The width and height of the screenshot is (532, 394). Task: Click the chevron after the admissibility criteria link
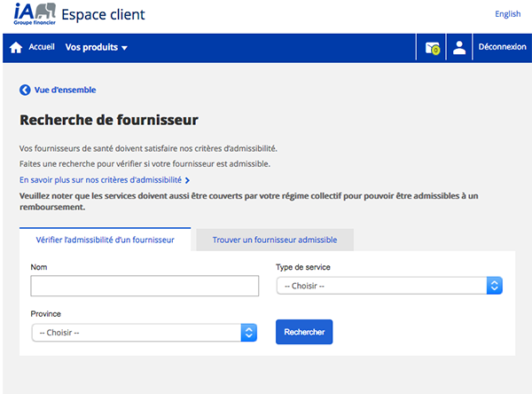187,180
